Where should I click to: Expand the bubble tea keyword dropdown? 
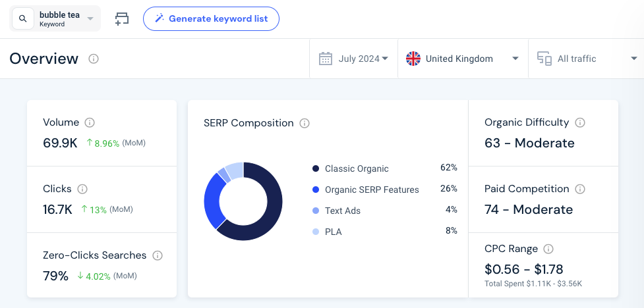(90, 19)
